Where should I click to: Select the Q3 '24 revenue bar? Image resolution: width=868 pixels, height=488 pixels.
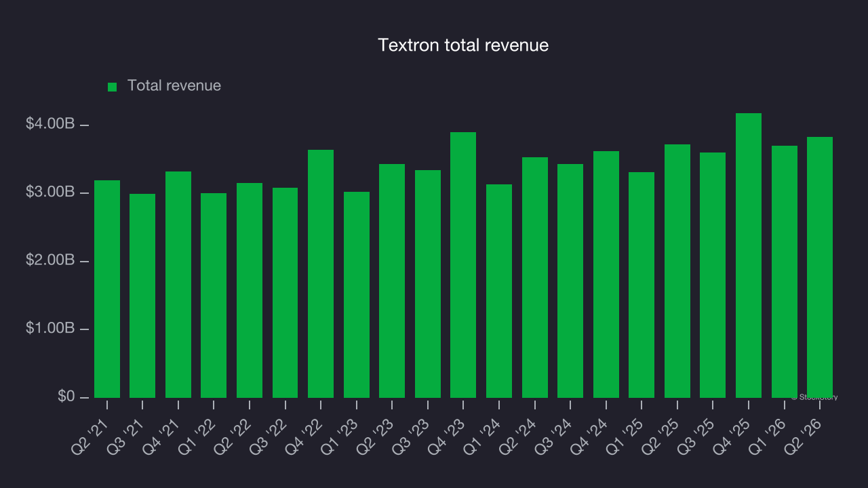(570, 281)
